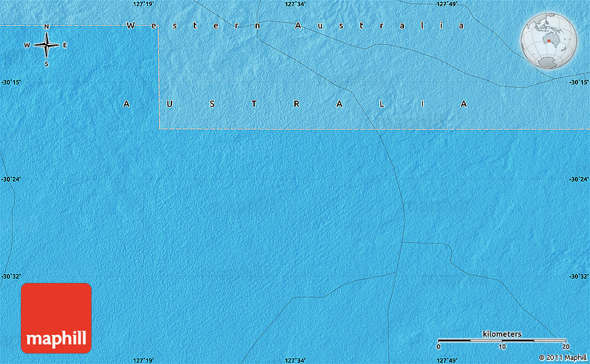Click the Western Australia map label
This screenshot has height=364, width=590.
(x=295, y=26)
